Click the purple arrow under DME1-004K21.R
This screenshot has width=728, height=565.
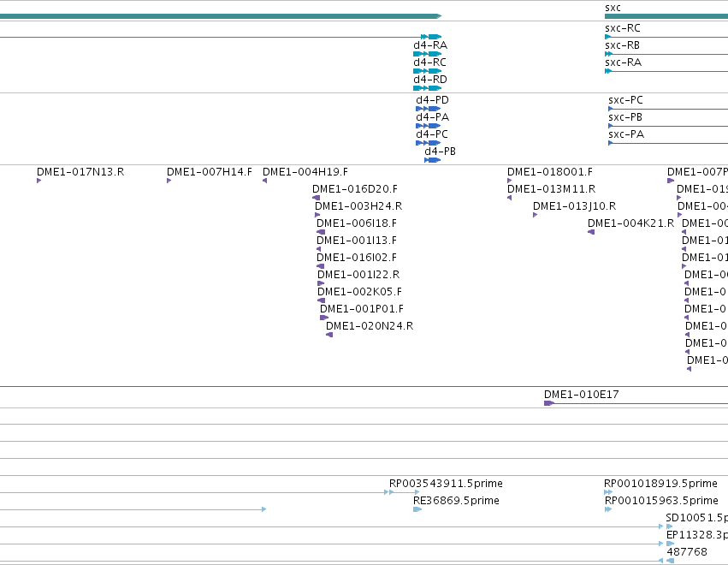(x=591, y=232)
